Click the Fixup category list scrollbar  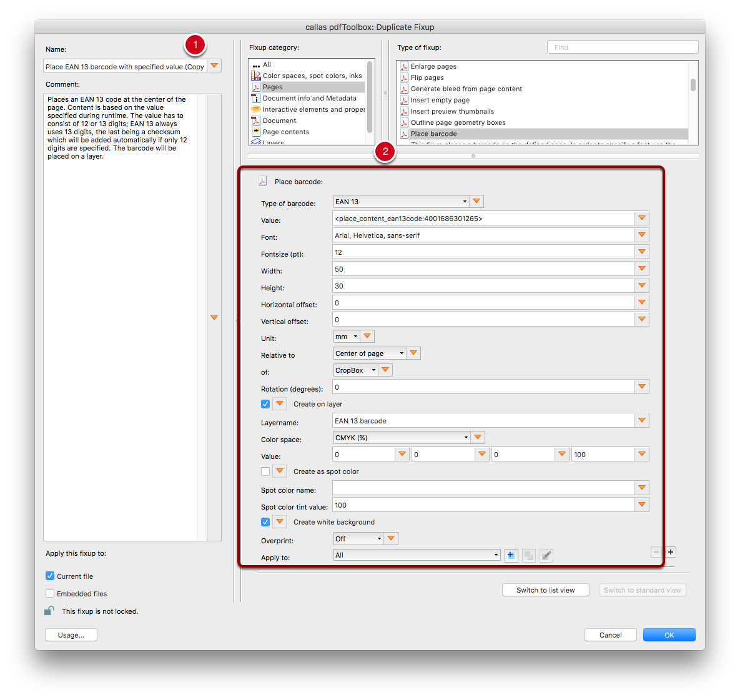370,97
